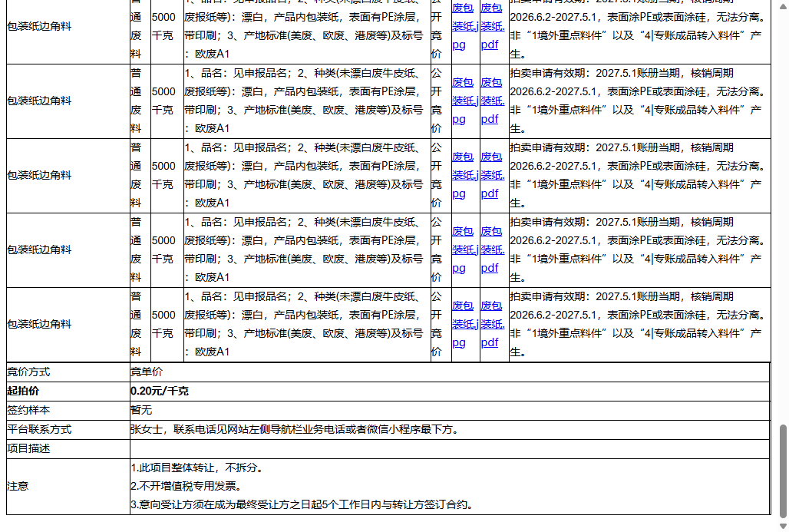Click the page's vertical scrollbar thumb

click(782, 471)
